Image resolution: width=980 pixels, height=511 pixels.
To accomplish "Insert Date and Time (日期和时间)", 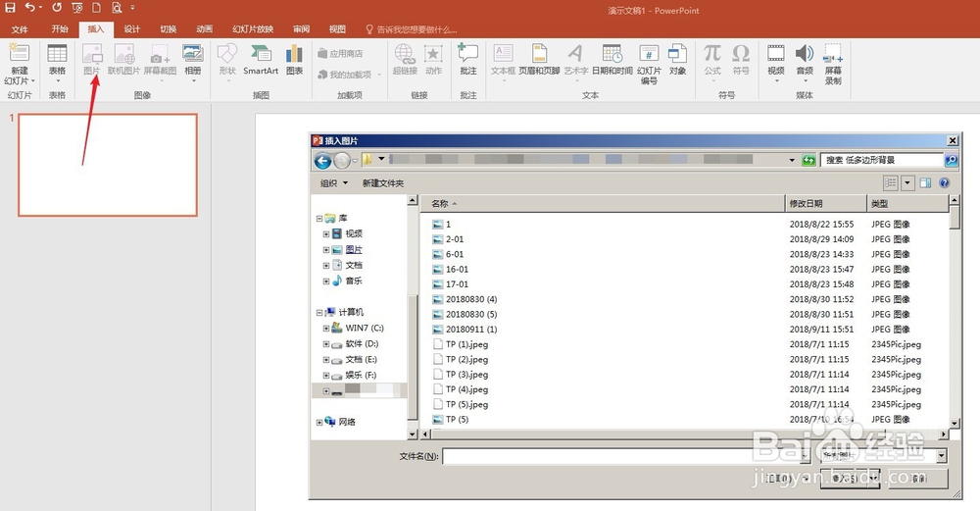I will (x=612, y=60).
